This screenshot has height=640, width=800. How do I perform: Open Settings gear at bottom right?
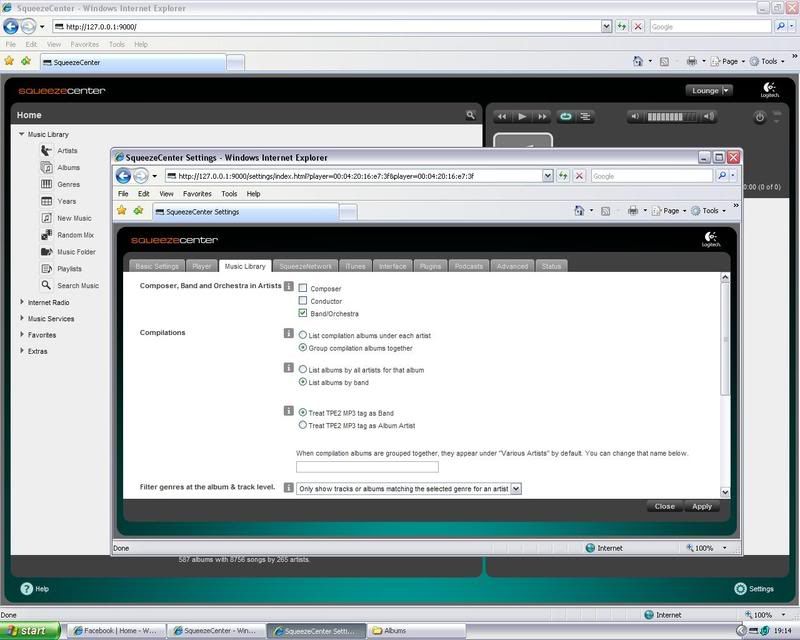pos(740,589)
